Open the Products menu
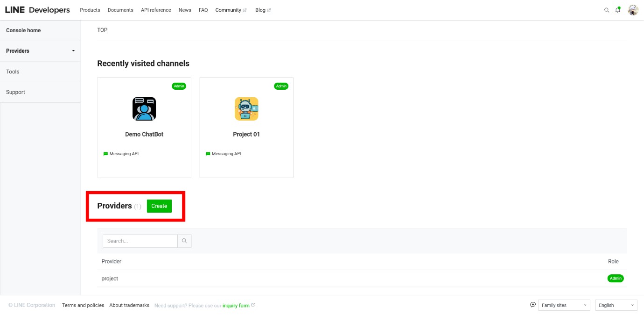 click(x=90, y=10)
